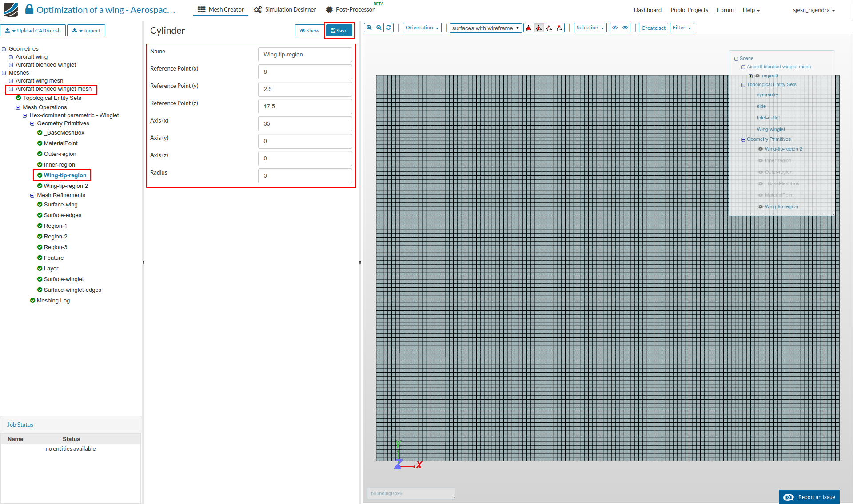Click the Save button
The width and height of the screenshot is (853, 504).
[339, 31]
